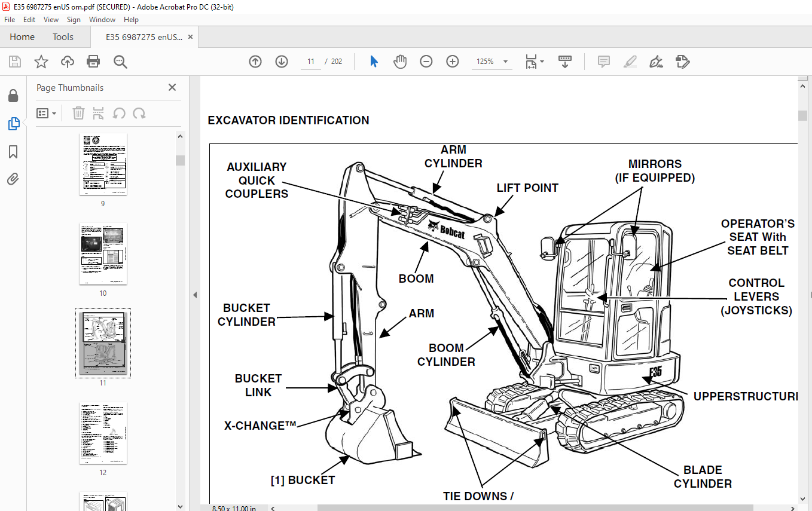Zoom in with the plus icon
This screenshot has width=812, height=511.
(x=453, y=62)
